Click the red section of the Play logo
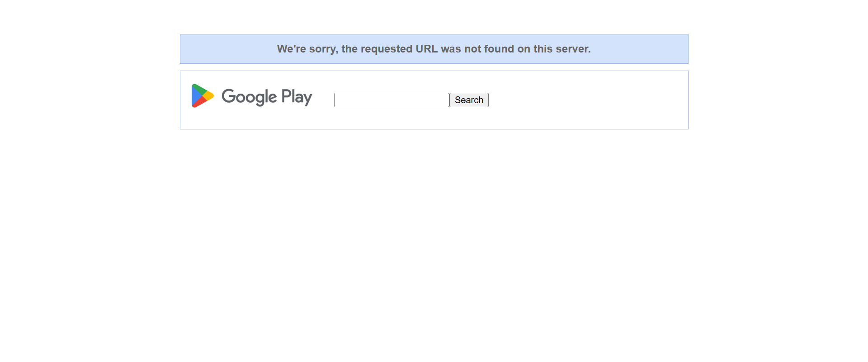 tap(200, 103)
